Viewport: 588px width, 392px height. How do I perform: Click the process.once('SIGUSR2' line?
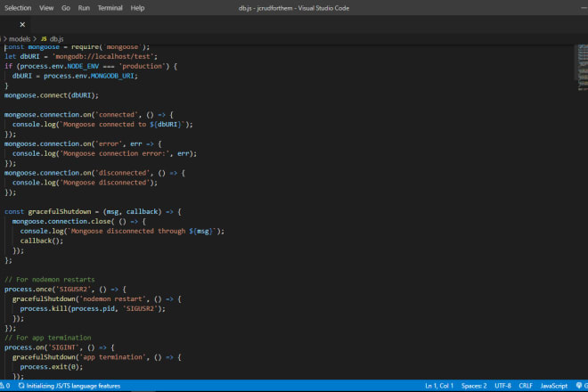pos(65,290)
